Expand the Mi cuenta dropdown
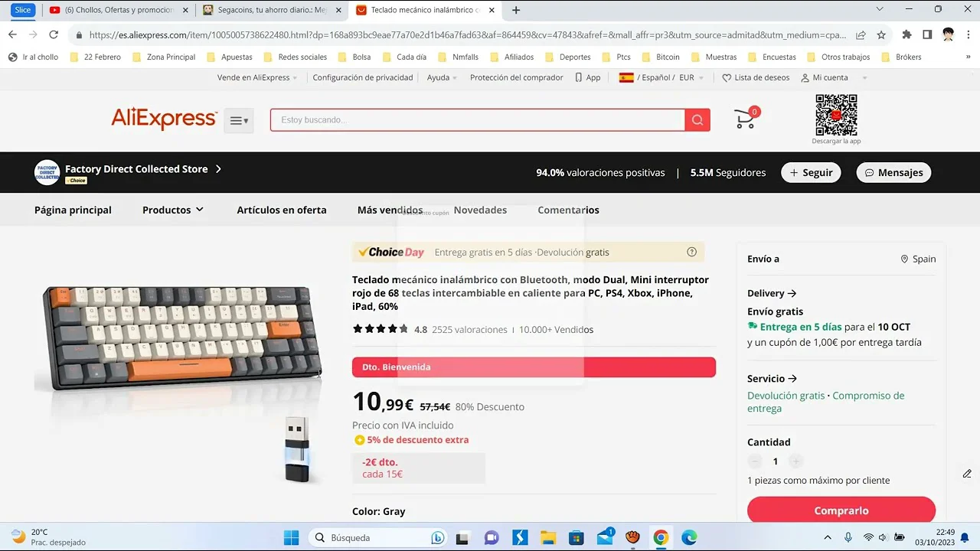Image resolution: width=980 pixels, height=551 pixels. click(835, 77)
